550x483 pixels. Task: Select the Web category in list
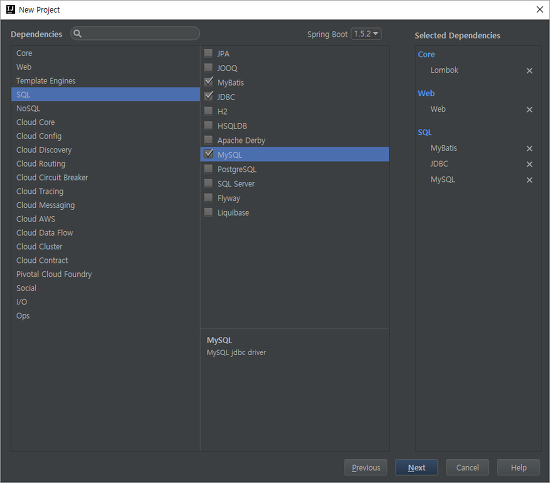(x=105, y=67)
